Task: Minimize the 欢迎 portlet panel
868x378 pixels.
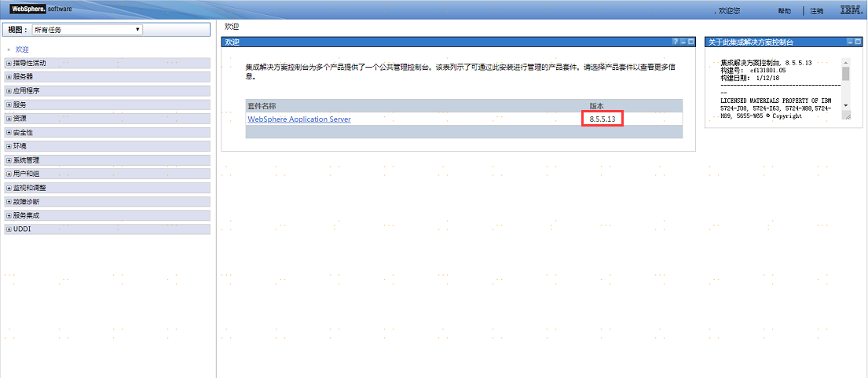Action: pyautogui.click(x=683, y=42)
